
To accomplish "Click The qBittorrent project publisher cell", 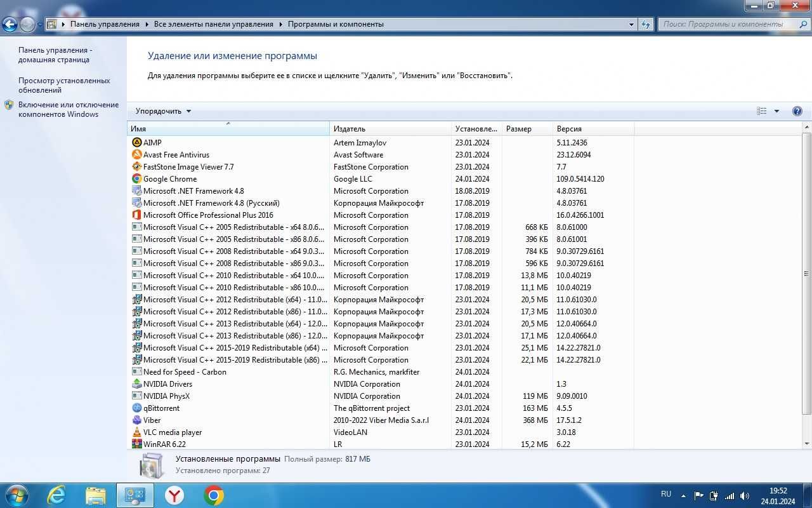I will coord(372,408).
